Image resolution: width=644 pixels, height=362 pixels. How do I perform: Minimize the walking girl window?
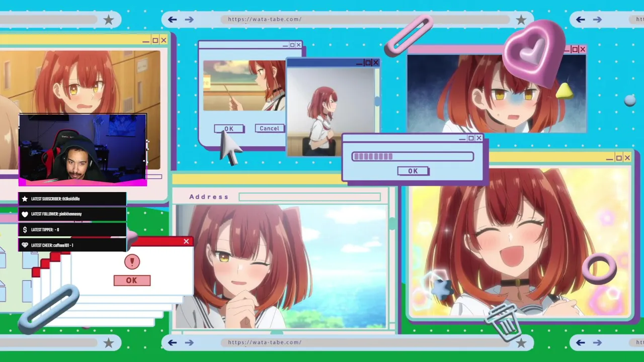click(359, 63)
